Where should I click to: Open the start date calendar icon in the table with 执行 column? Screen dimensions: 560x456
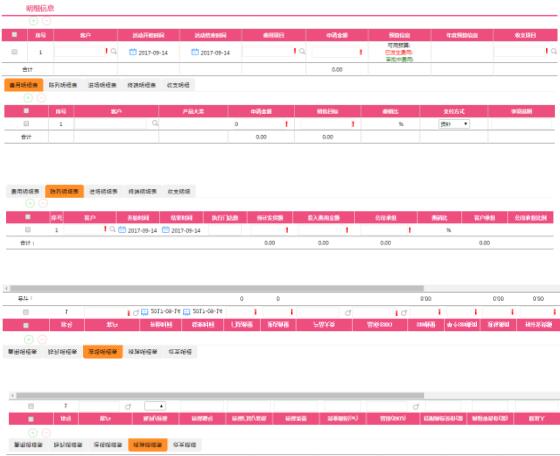122,230
